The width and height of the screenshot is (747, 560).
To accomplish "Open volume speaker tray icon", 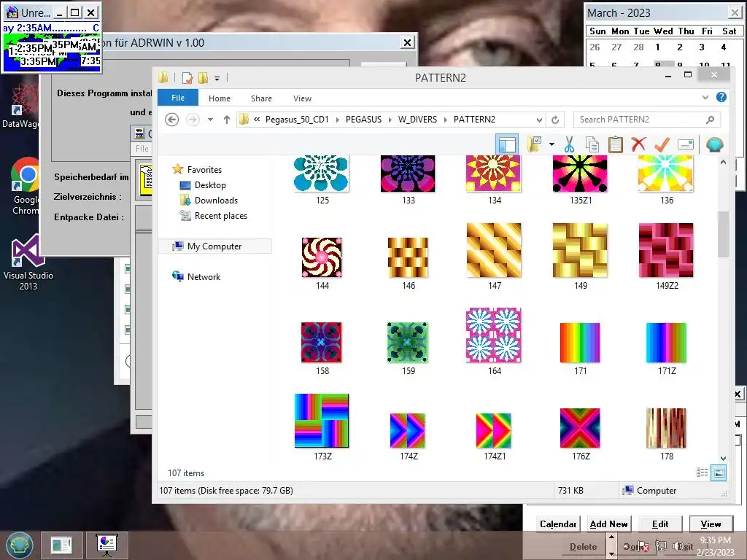I will pyautogui.click(x=678, y=546).
